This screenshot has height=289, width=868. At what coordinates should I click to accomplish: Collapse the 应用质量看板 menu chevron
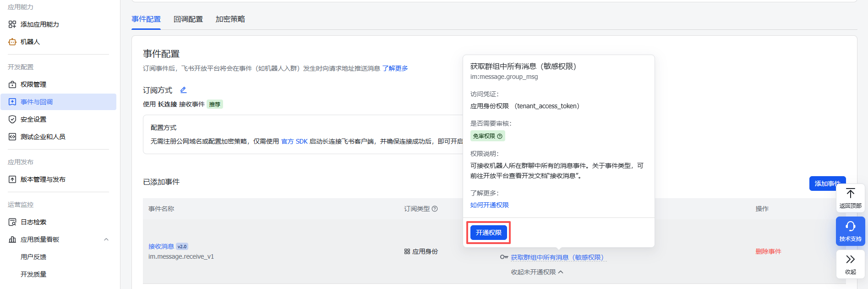click(106, 239)
